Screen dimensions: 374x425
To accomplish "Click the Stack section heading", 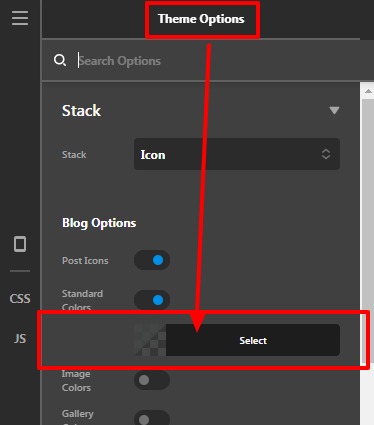I will (x=81, y=111).
